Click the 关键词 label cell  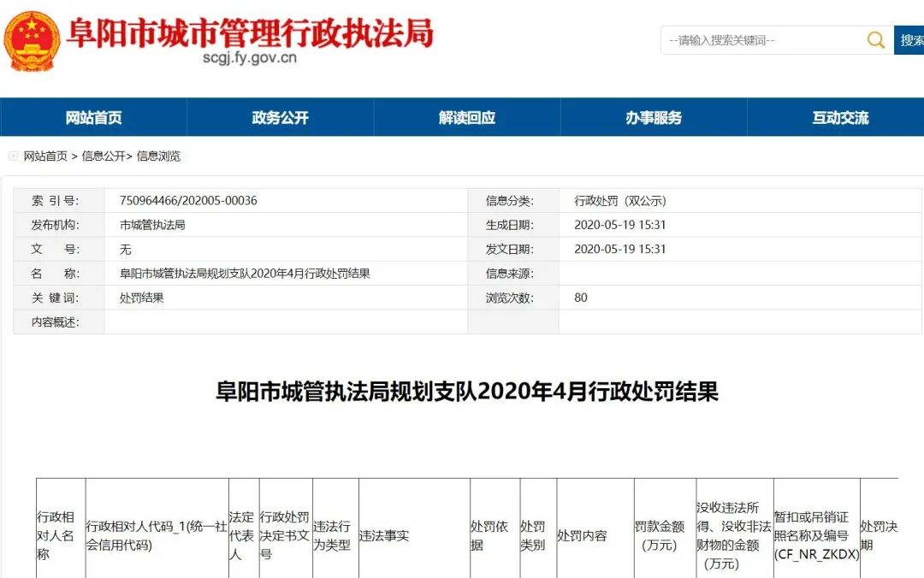[x=58, y=298]
